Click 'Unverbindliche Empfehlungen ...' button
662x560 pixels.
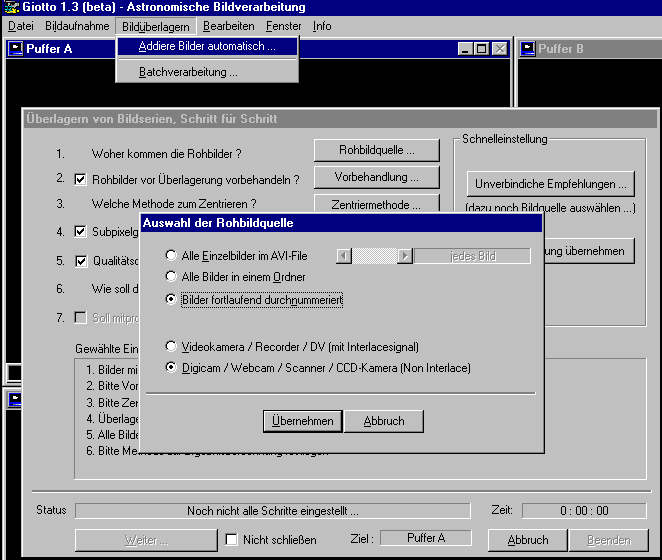[x=551, y=183]
